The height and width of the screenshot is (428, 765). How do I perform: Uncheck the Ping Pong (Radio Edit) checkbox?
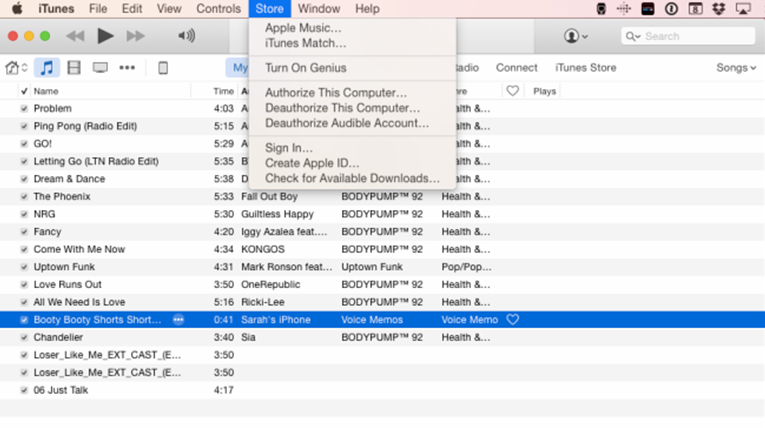pos(24,126)
